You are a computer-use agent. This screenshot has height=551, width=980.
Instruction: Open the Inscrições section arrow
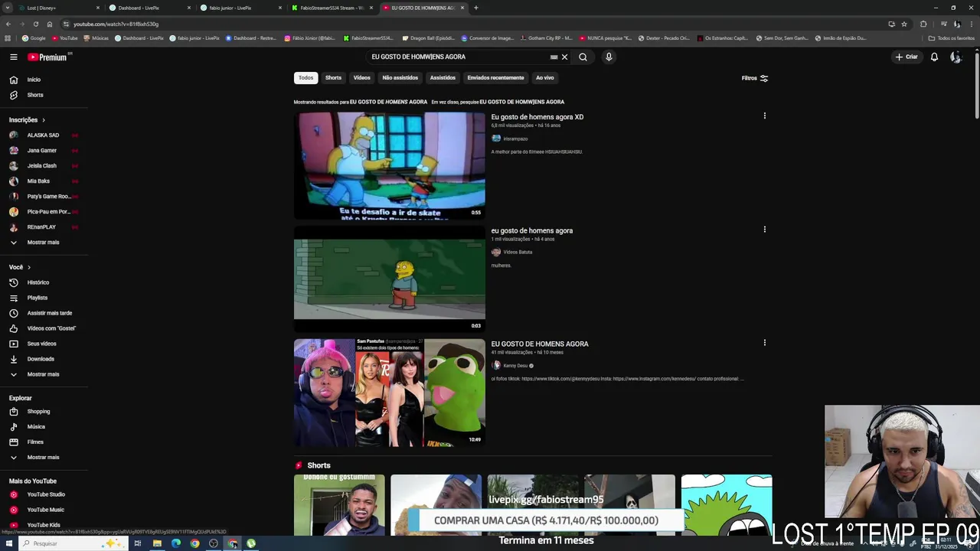44,120
